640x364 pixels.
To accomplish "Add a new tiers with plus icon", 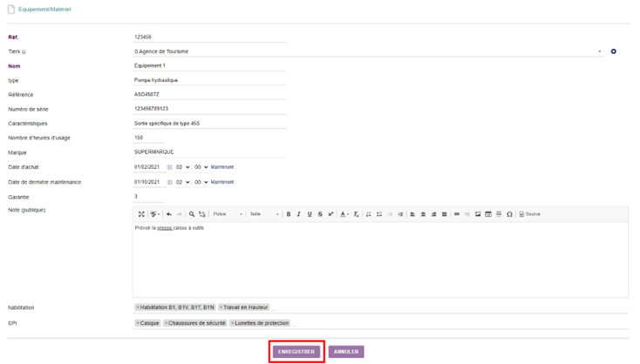I will click(614, 51).
